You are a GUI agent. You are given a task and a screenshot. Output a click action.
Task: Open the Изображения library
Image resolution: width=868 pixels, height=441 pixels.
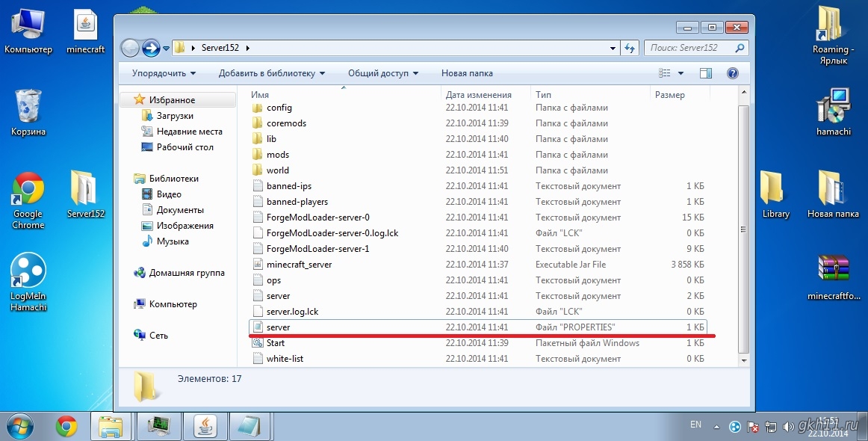pos(185,226)
